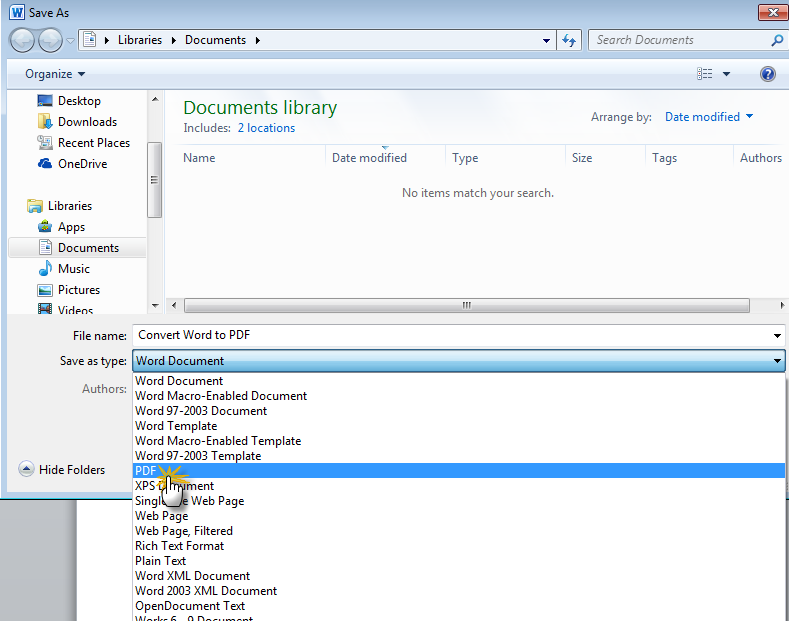Select Libraries in navigation pane
This screenshot has width=789, height=621.
tap(69, 206)
